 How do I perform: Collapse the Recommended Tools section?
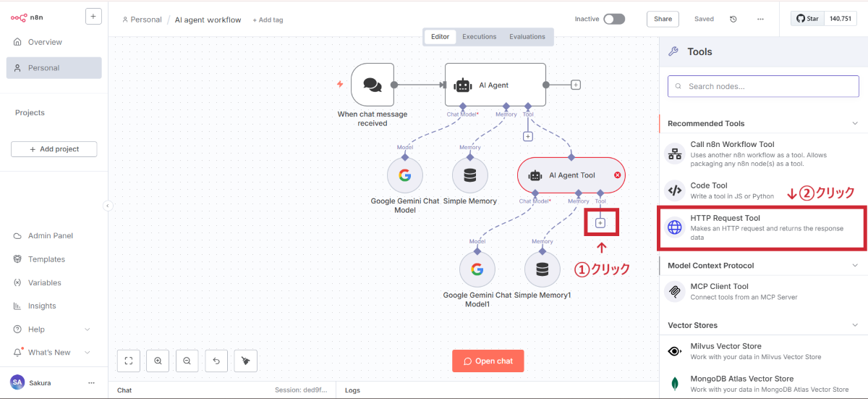click(x=854, y=124)
